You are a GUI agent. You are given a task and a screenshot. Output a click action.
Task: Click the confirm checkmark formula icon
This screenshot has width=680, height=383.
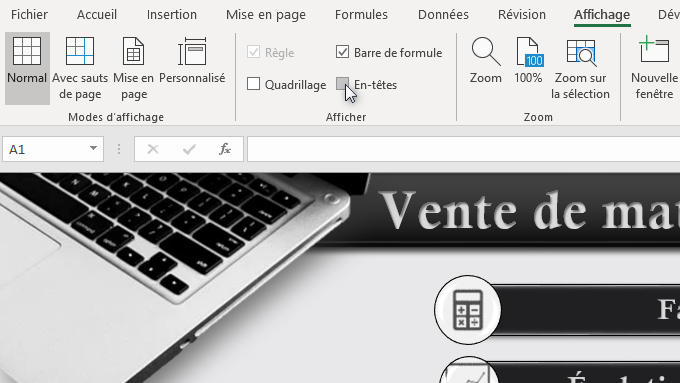click(189, 149)
